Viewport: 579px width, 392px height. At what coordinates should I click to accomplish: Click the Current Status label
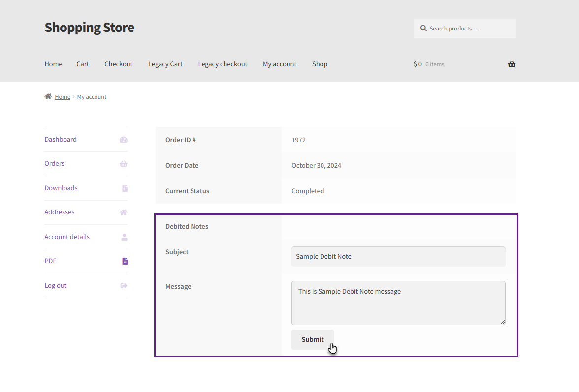coord(187,191)
